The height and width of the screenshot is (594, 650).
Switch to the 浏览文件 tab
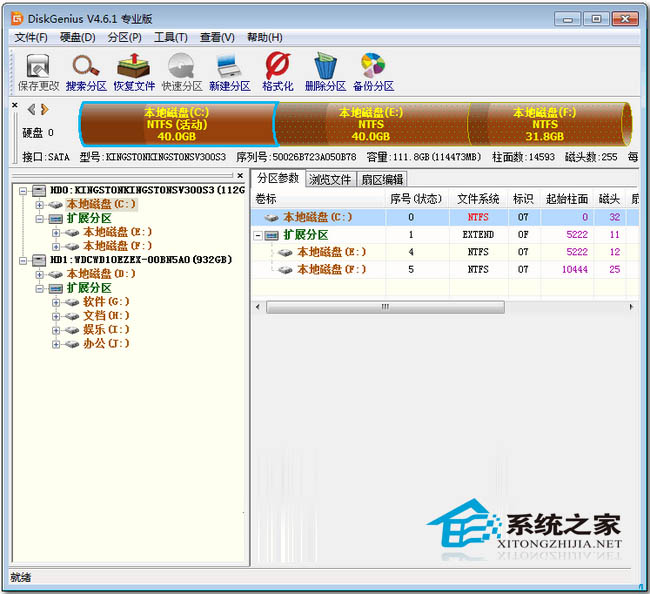click(330, 179)
